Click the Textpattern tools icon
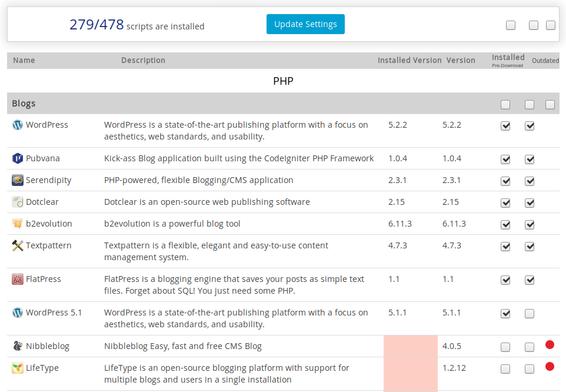This screenshot has height=392, width=566. [18, 245]
